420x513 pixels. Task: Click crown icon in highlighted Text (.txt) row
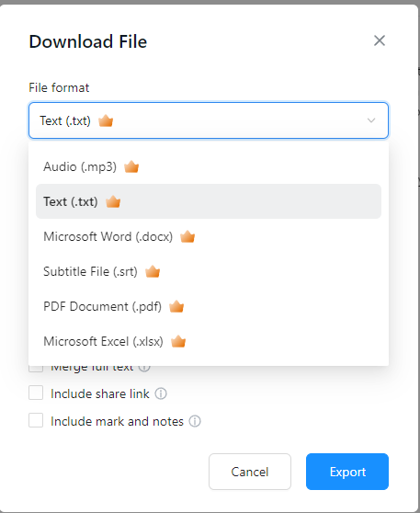point(113,201)
